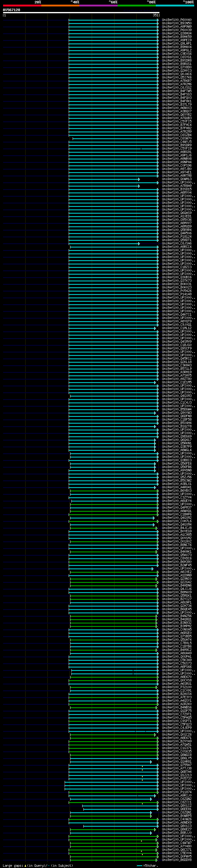Viewport: 197px width, 868px height.
Task: Click hit label UniRef100_Q3UBI6
Action: pyautogui.click(x=176, y=277)
